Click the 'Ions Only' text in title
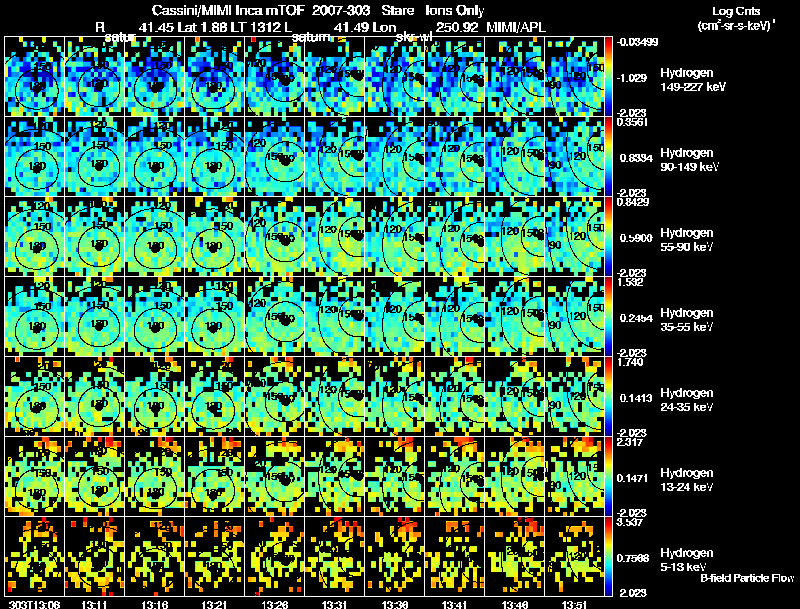 point(455,10)
